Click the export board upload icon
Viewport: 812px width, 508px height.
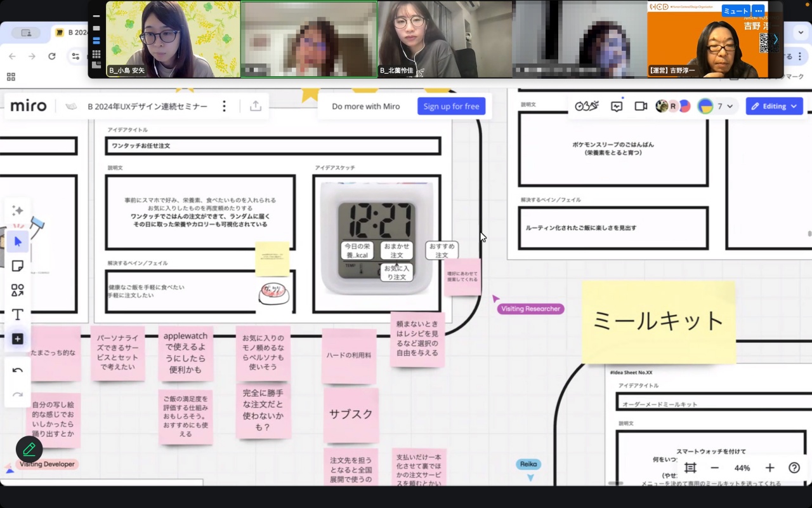click(x=256, y=106)
